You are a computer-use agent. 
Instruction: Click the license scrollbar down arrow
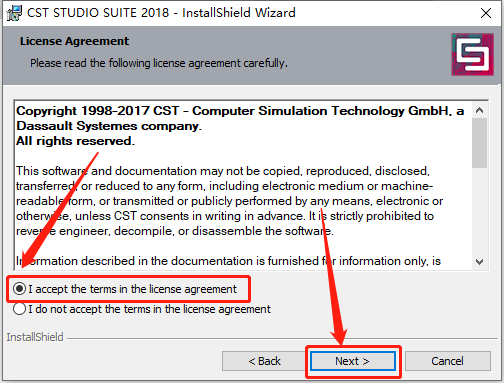pyautogui.click(x=480, y=262)
